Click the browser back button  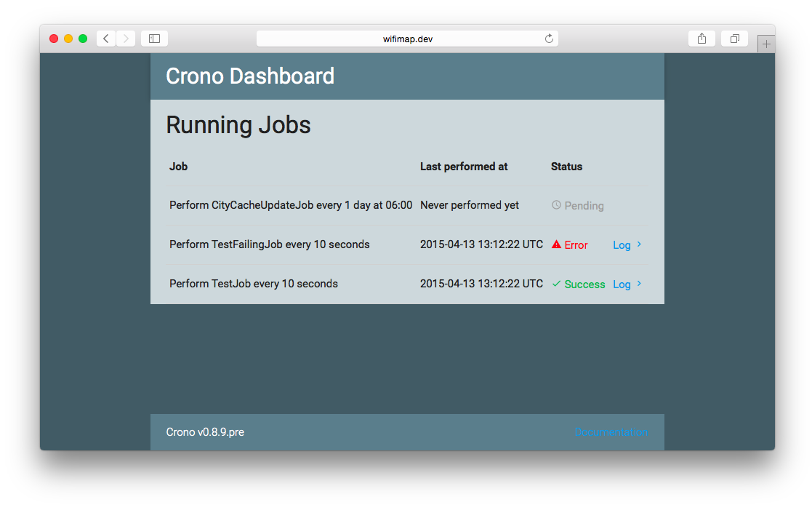tap(106, 39)
